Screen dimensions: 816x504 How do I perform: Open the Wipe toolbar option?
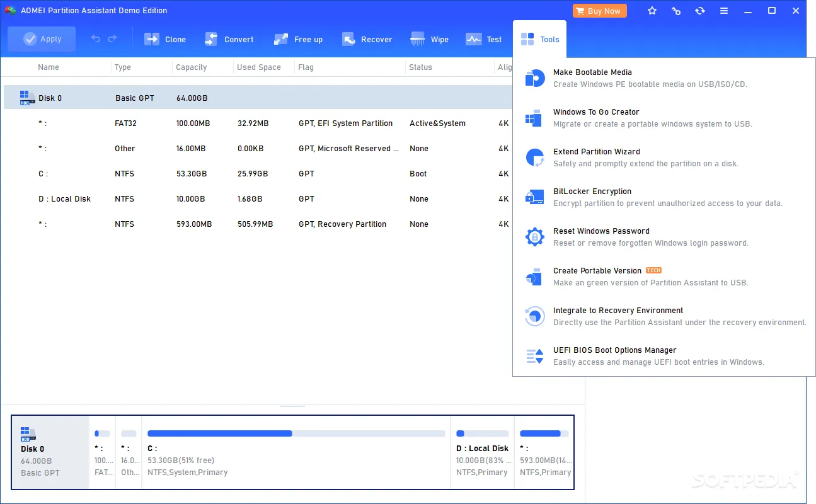(x=430, y=39)
